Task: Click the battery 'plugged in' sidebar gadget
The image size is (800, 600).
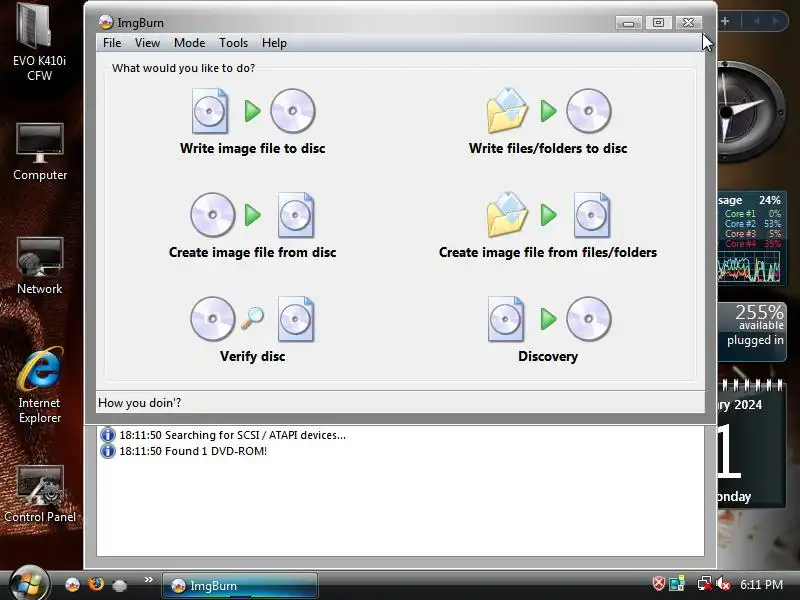Action: pos(752,332)
